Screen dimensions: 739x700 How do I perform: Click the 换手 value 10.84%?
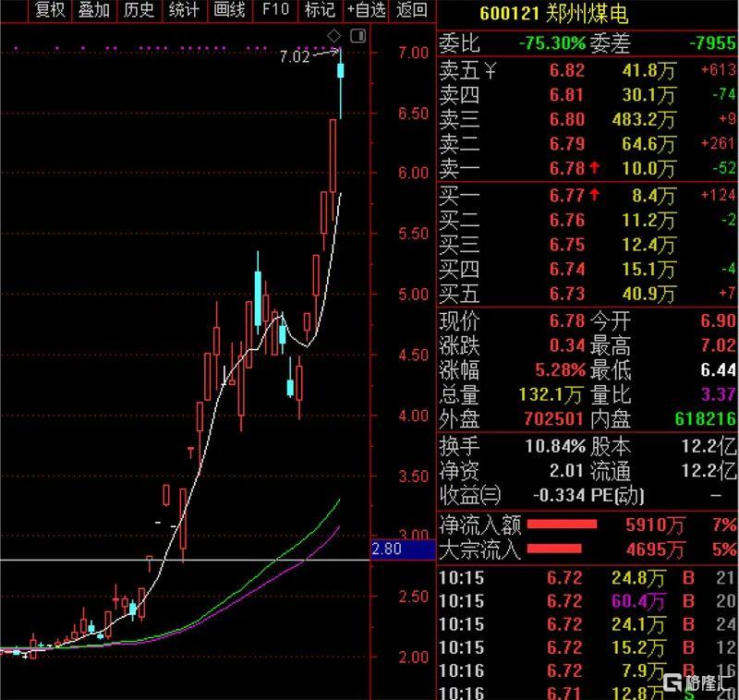click(x=556, y=447)
